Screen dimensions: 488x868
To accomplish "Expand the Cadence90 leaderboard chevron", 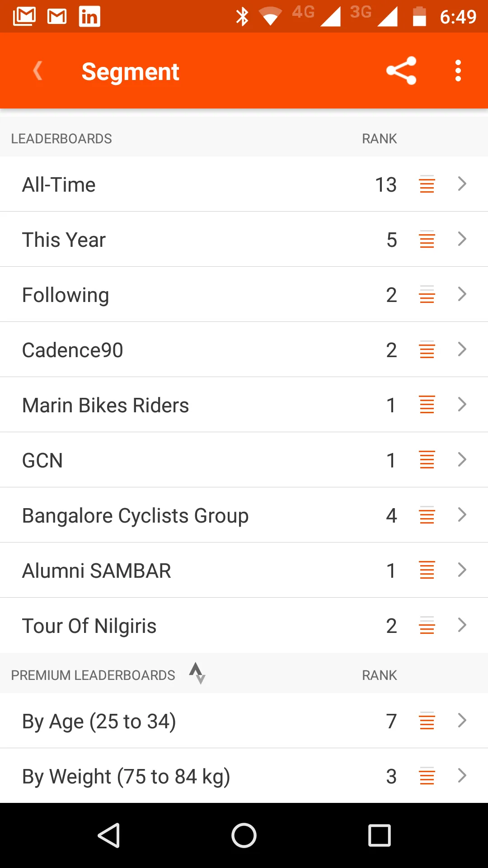I will (462, 349).
